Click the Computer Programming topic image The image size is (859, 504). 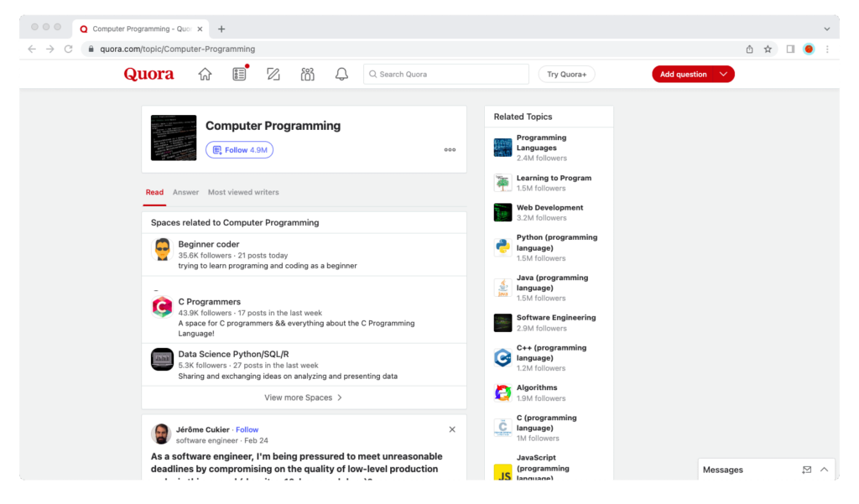(174, 138)
